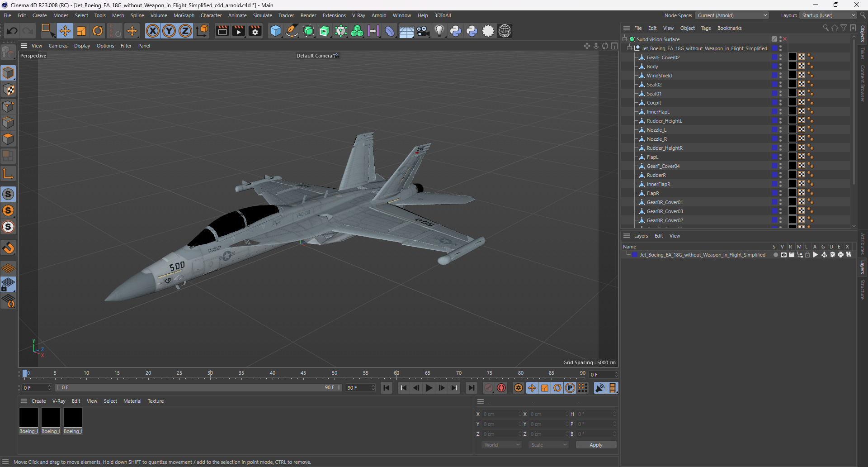Select the Scale tool in top toolbar
Screen dimensions: 868x467
point(81,31)
